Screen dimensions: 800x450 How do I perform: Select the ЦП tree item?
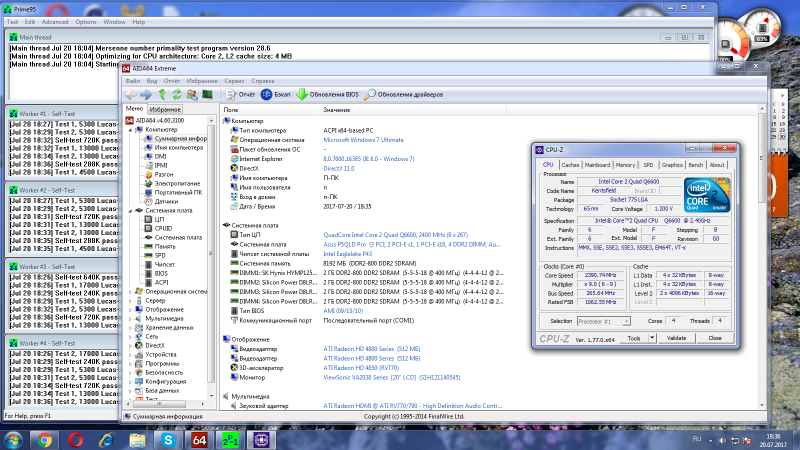[155, 219]
